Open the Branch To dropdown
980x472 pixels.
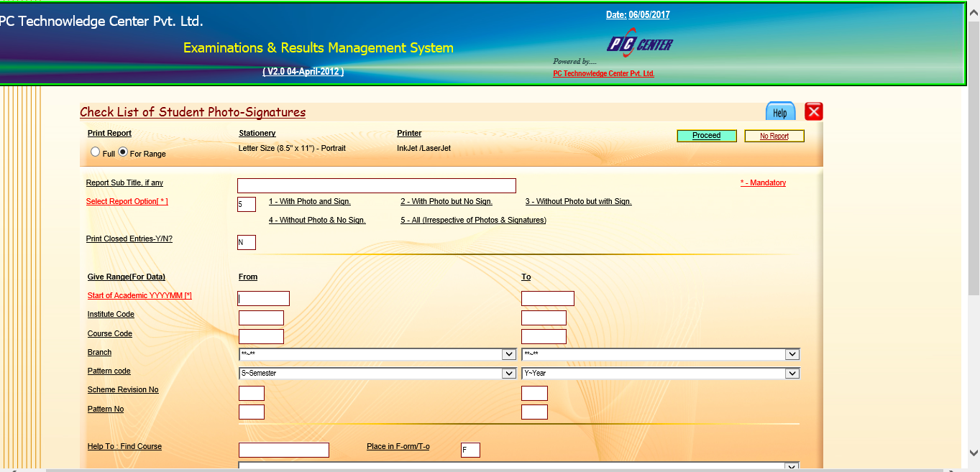pos(660,354)
